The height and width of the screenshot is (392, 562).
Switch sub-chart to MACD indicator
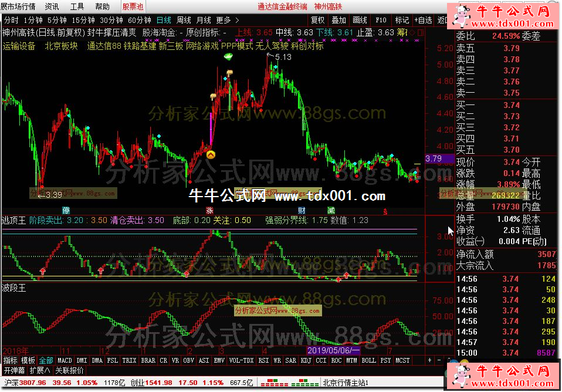(x=65, y=360)
